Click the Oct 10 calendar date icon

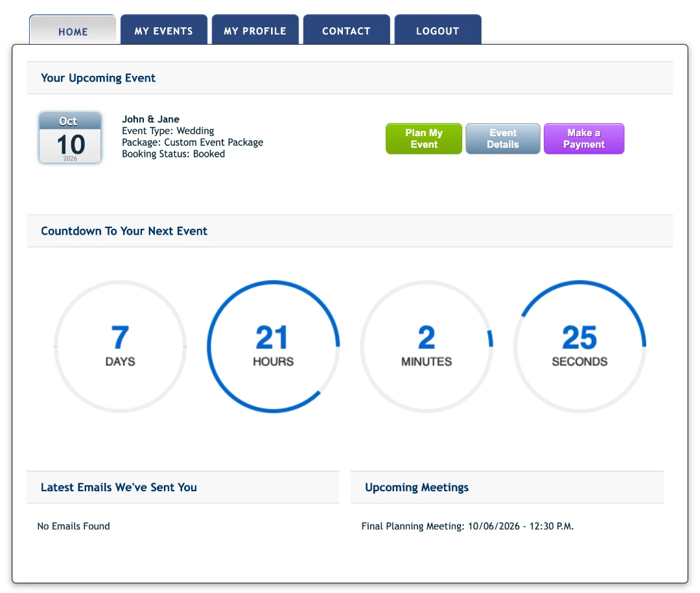(70, 137)
